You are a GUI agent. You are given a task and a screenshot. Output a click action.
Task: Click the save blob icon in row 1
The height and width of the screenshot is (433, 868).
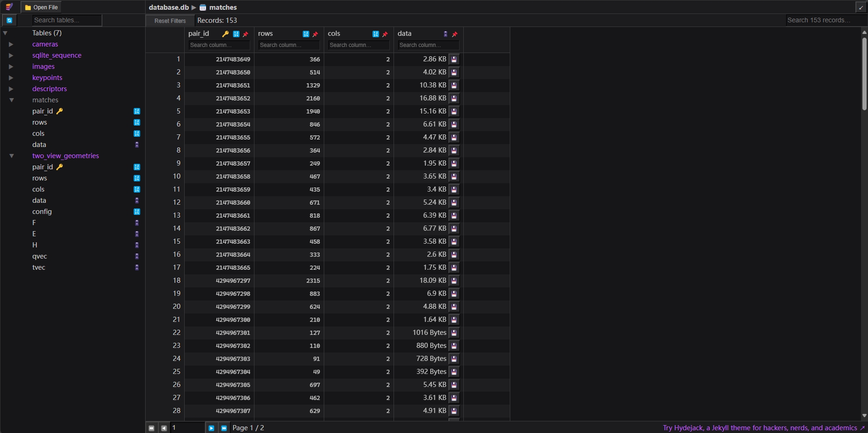(x=454, y=59)
